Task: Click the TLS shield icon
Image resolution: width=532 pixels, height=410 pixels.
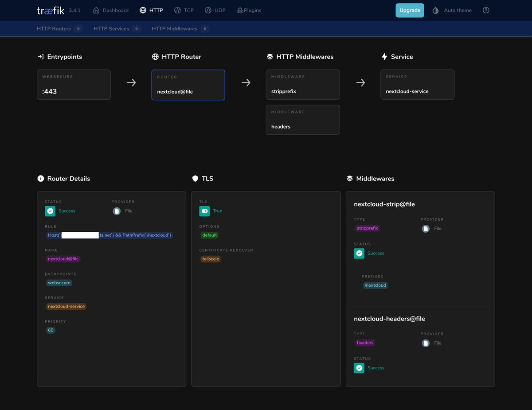Action: 195,179
